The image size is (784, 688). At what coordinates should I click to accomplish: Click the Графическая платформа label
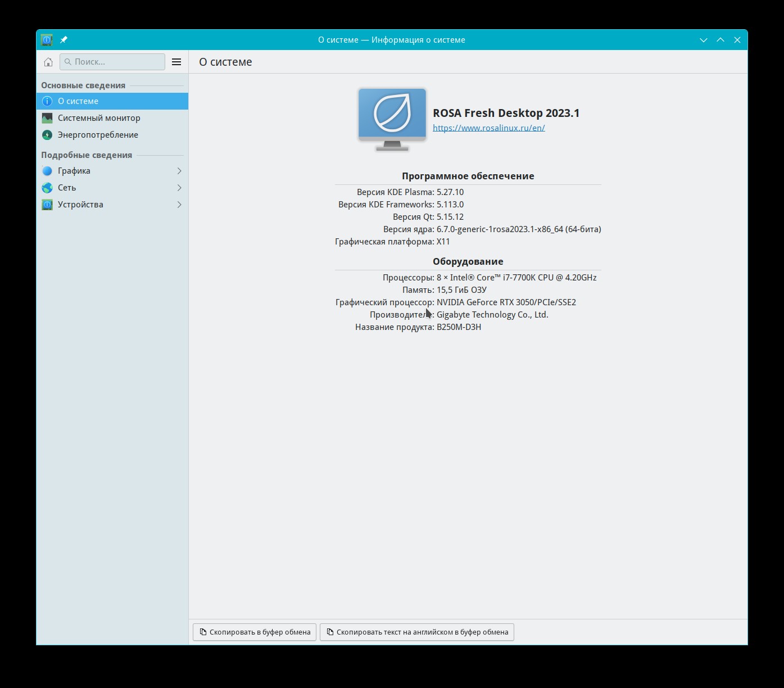384,242
